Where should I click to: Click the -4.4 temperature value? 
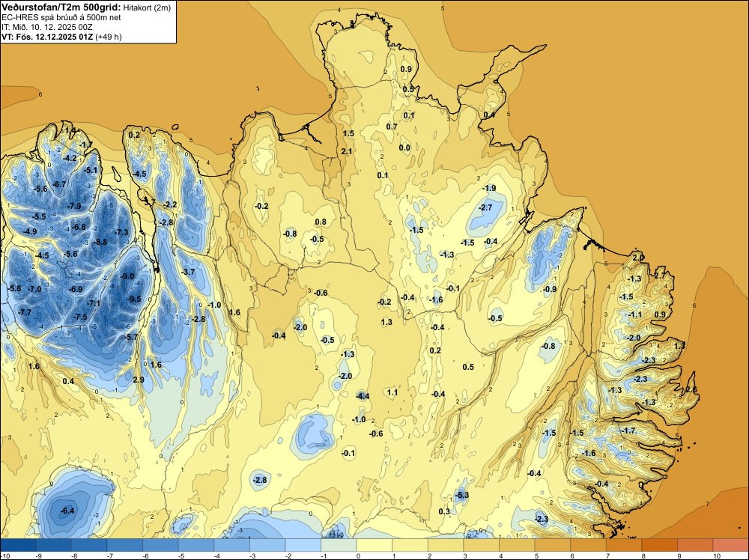coord(363,396)
